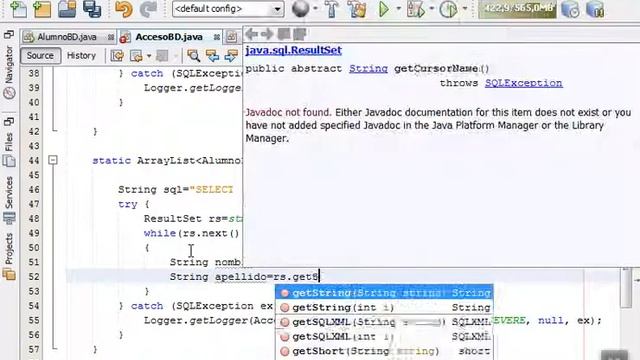Close the AlumnoBD.java tab

coord(111,38)
